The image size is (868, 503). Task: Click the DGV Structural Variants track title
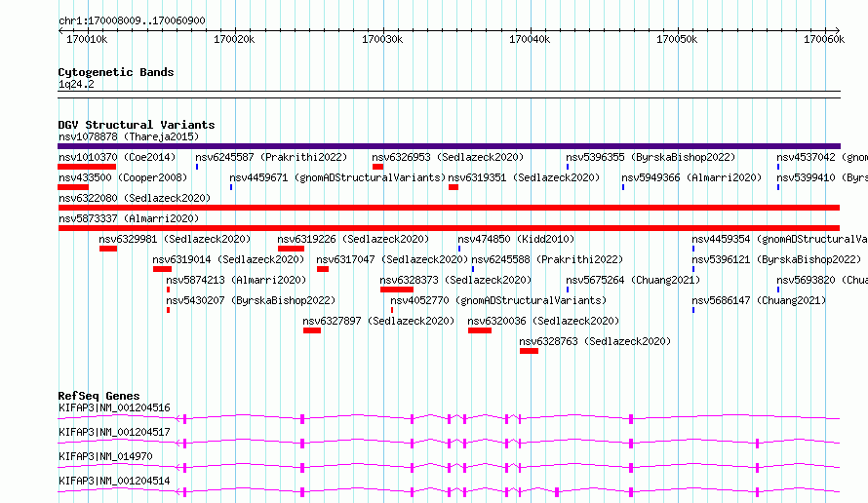pos(137,125)
